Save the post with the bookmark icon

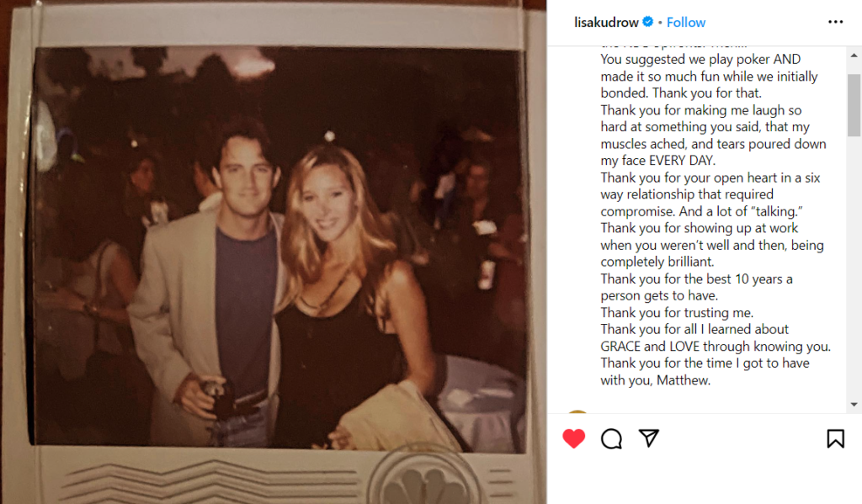835,438
